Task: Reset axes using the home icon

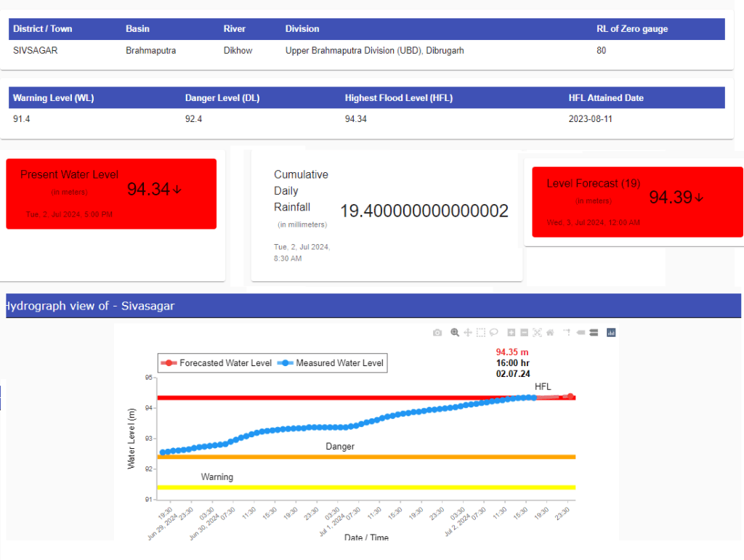Action: pyautogui.click(x=550, y=333)
